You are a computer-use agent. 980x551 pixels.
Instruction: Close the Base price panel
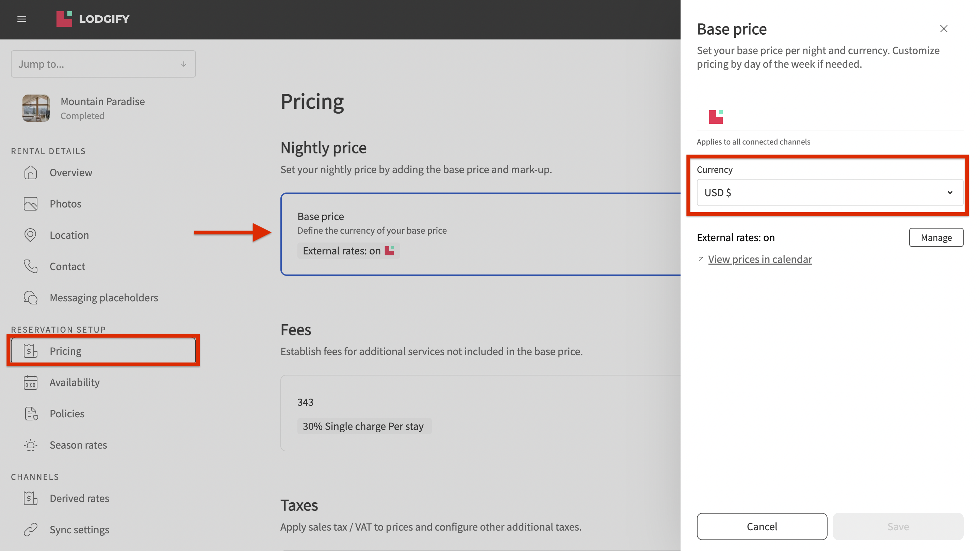click(944, 29)
